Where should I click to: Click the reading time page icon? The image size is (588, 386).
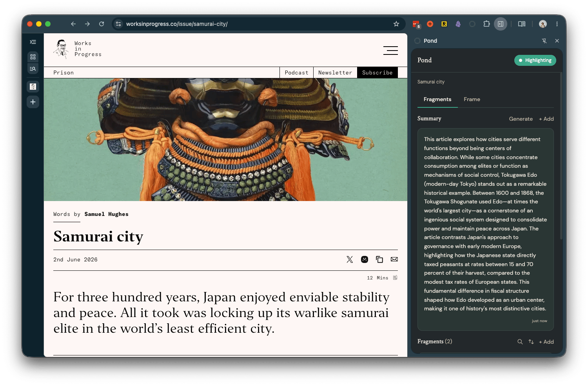395,278
